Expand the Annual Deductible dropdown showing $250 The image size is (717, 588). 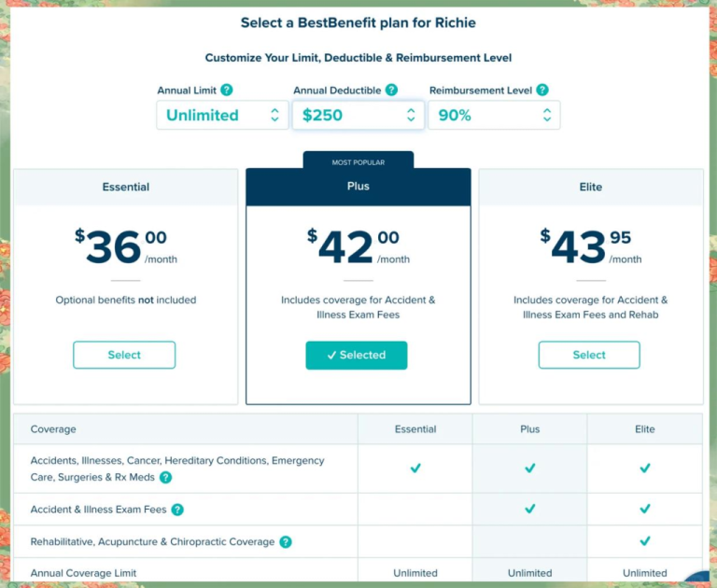tap(358, 115)
